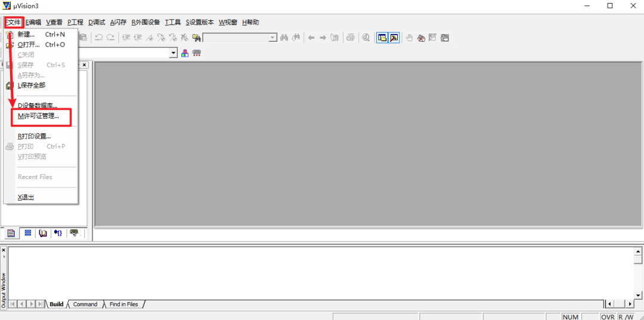Viewport: 644px width, 320px height.
Task: Choose 打印设置... menu entry
Action: click(41, 136)
